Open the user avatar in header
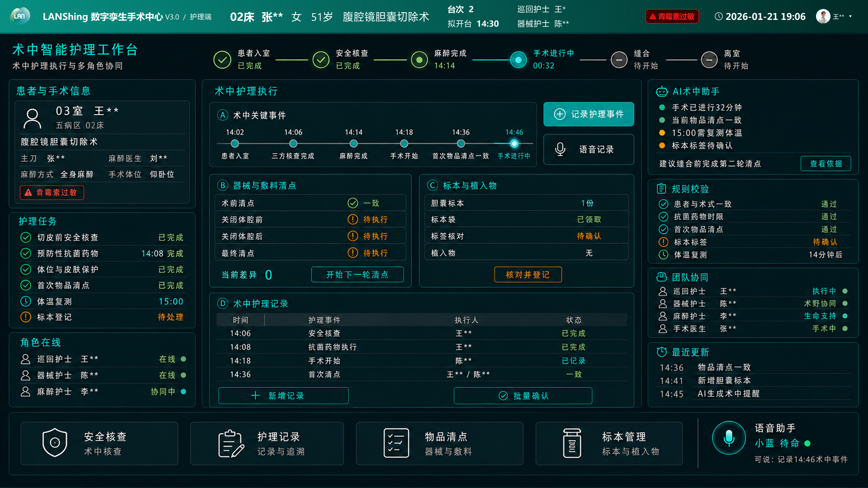868x488 pixels. pos(823,16)
